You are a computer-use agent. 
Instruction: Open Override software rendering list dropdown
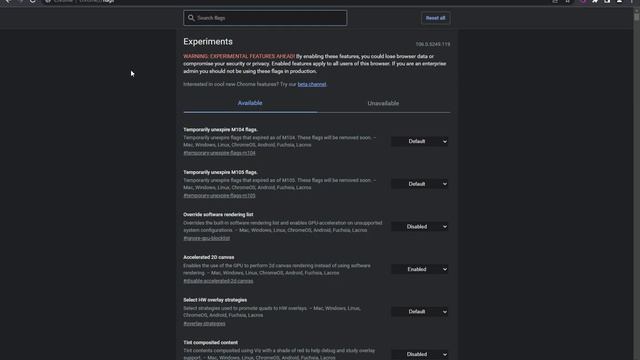click(420, 227)
